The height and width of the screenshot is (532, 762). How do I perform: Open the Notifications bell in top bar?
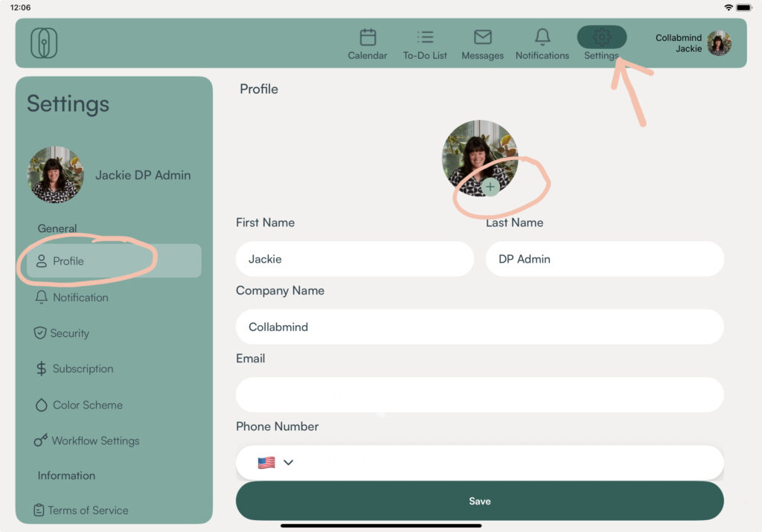542,37
